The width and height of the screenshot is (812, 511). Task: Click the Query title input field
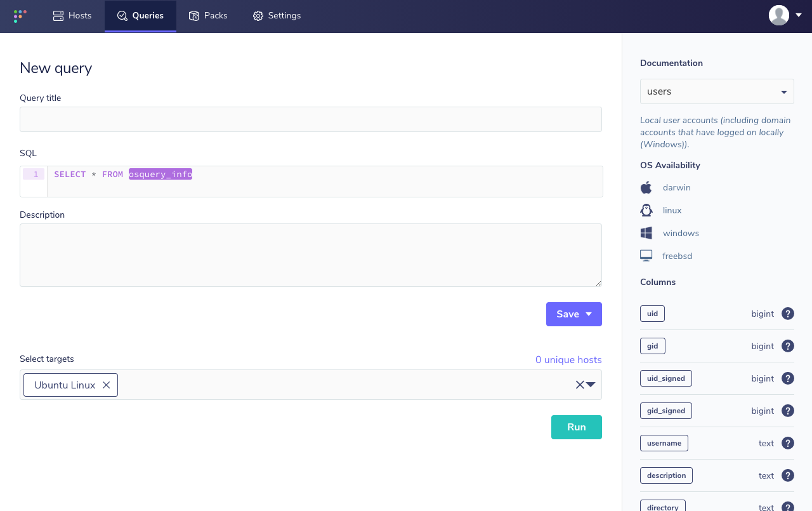[311, 119]
